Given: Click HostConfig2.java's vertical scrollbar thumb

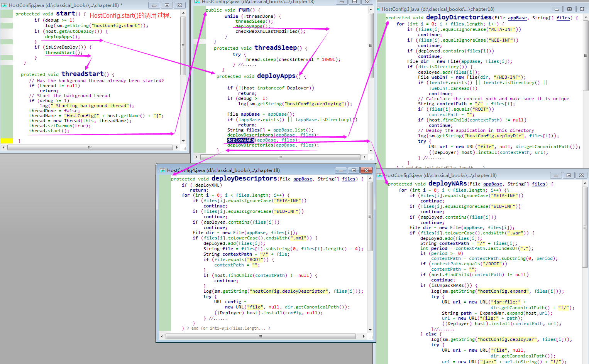Looking at the screenshot, I should tap(371, 45).
